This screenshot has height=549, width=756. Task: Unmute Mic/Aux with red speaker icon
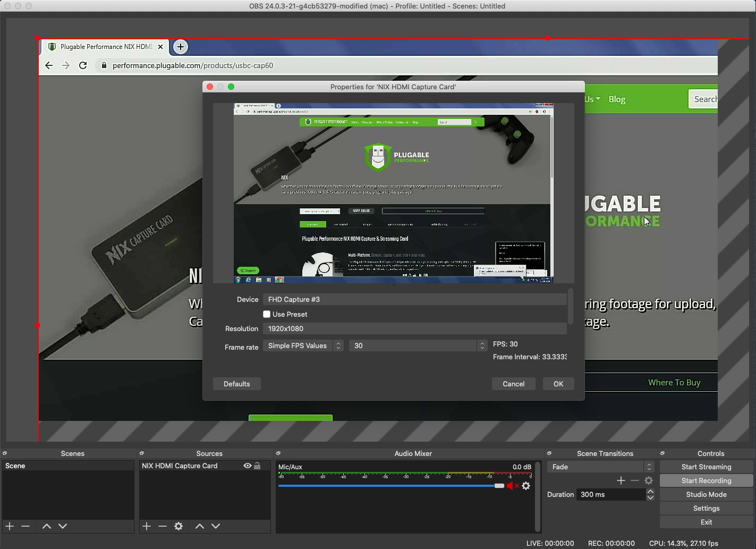(512, 486)
